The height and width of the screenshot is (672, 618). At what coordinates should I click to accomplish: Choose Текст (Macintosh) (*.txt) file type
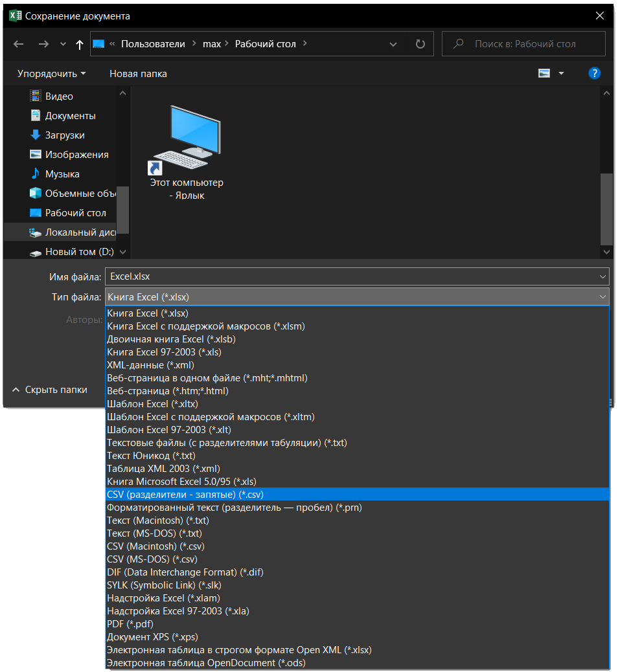tap(357, 521)
